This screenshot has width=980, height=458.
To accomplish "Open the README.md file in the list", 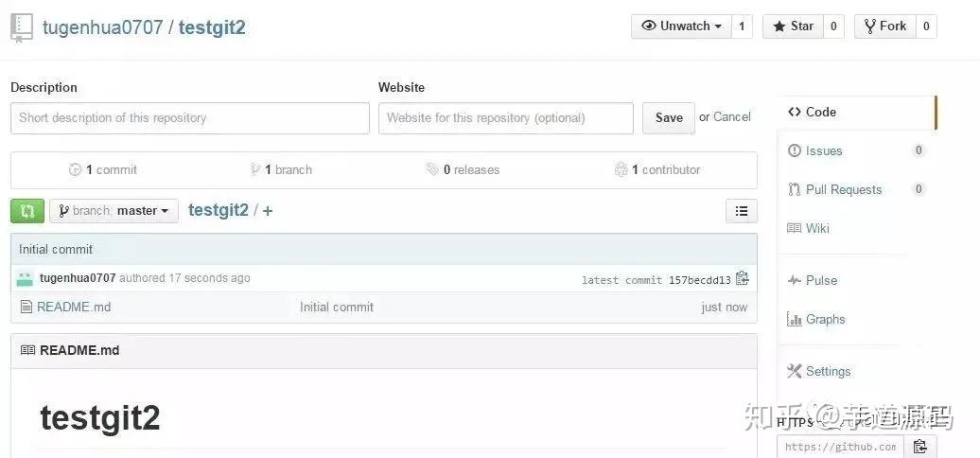I will coord(74,307).
